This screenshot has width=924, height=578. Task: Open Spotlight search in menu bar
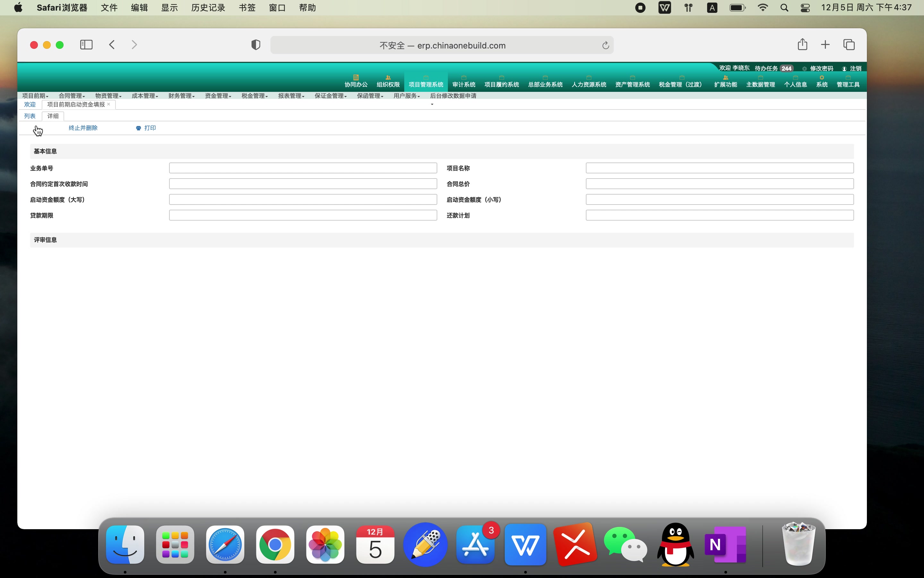784,8
